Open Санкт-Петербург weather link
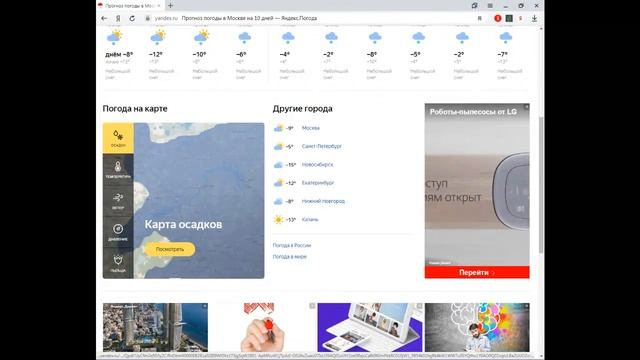 pos(322,146)
